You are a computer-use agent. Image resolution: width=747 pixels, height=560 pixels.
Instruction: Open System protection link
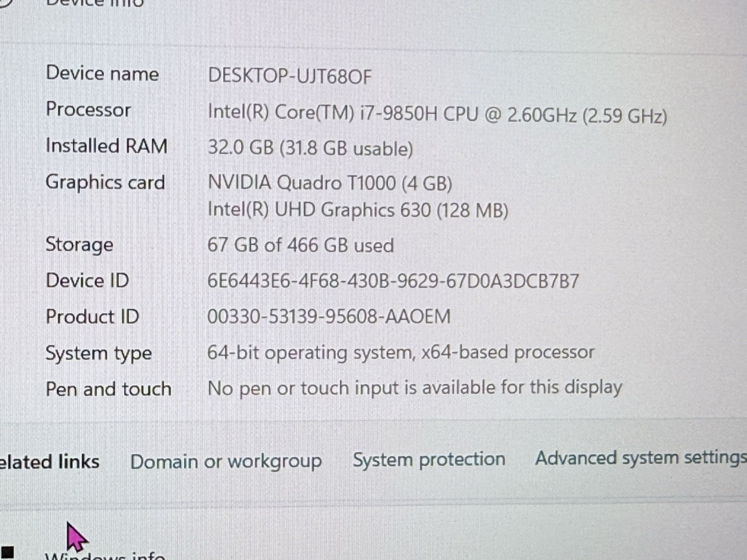pyautogui.click(x=429, y=460)
